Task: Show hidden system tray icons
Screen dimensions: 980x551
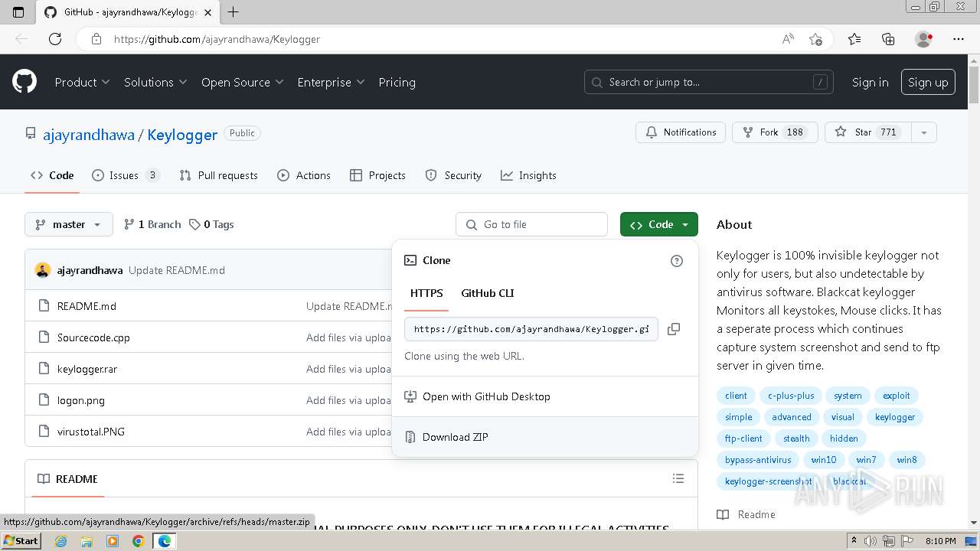Action: pos(854,541)
